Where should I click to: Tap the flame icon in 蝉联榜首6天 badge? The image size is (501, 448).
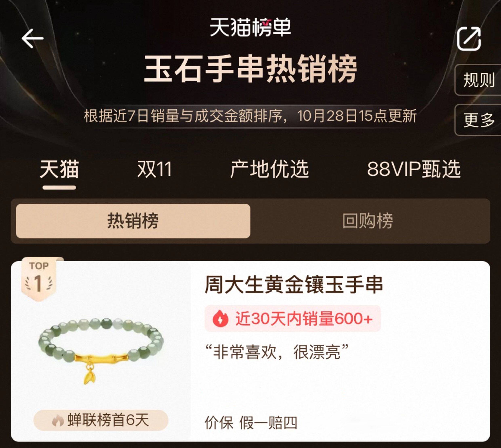pyautogui.click(x=58, y=421)
